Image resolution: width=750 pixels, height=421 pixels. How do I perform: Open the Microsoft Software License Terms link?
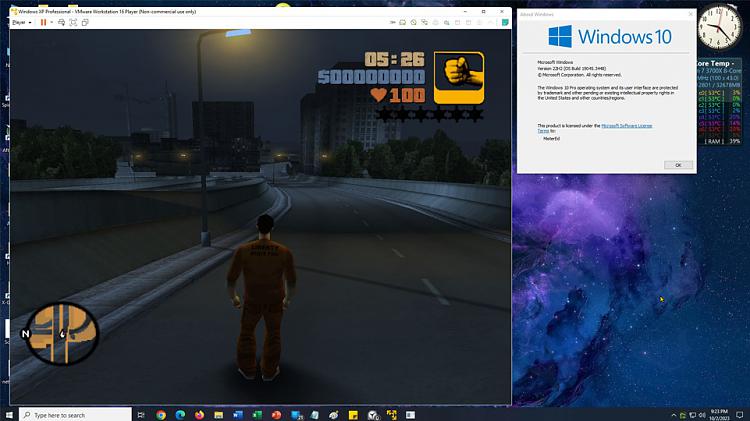click(627, 126)
